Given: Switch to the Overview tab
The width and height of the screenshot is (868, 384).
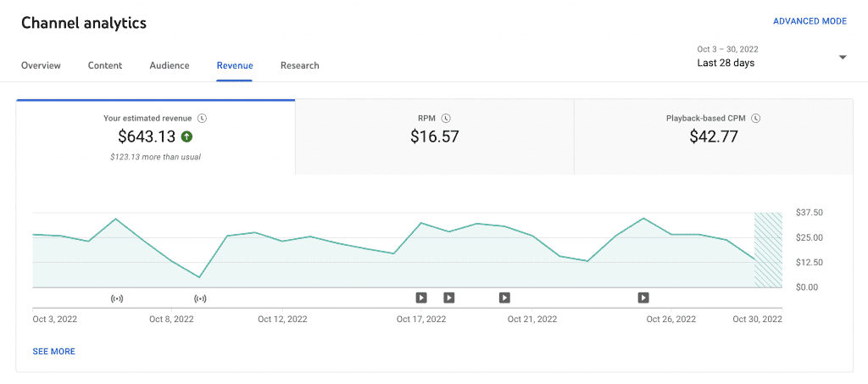Looking at the screenshot, I should pos(41,65).
